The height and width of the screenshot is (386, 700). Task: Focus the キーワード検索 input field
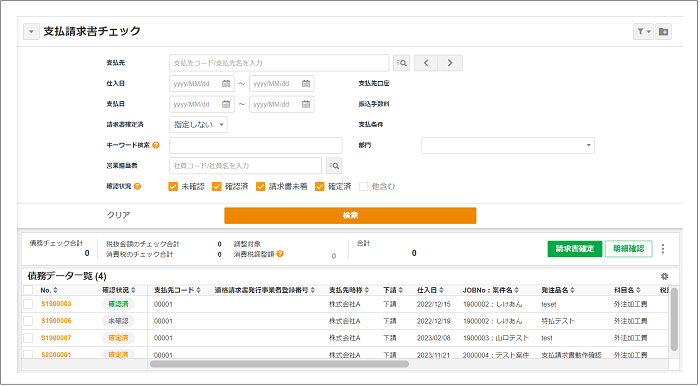pos(255,145)
